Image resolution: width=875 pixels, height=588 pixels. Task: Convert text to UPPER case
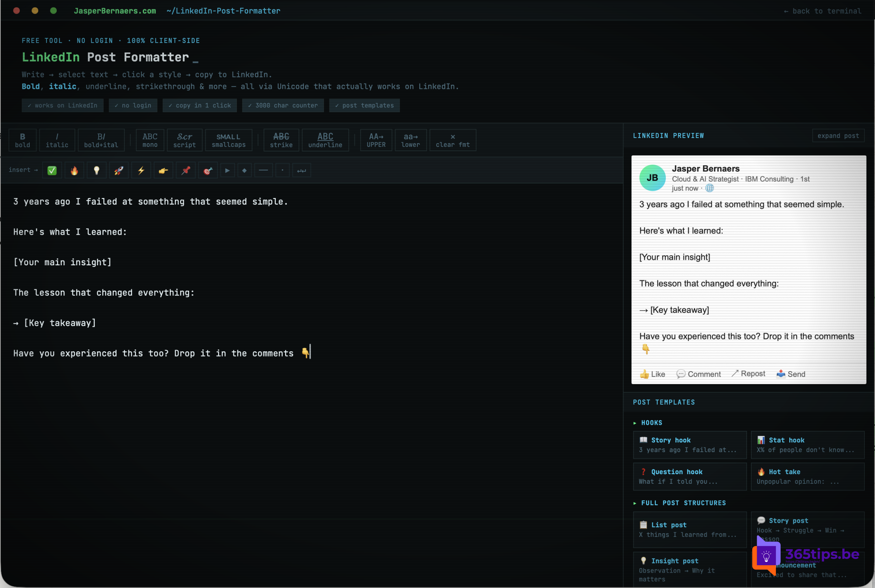tap(376, 140)
